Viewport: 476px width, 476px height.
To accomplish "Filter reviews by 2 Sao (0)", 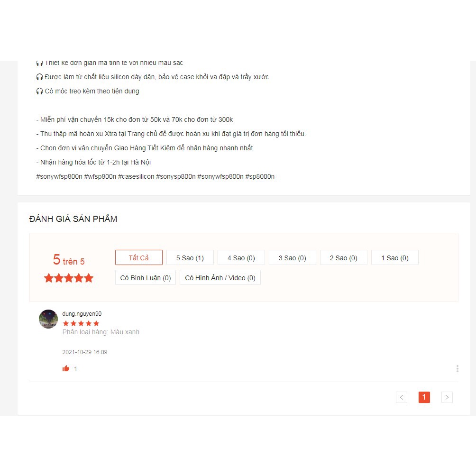I will (x=344, y=258).
